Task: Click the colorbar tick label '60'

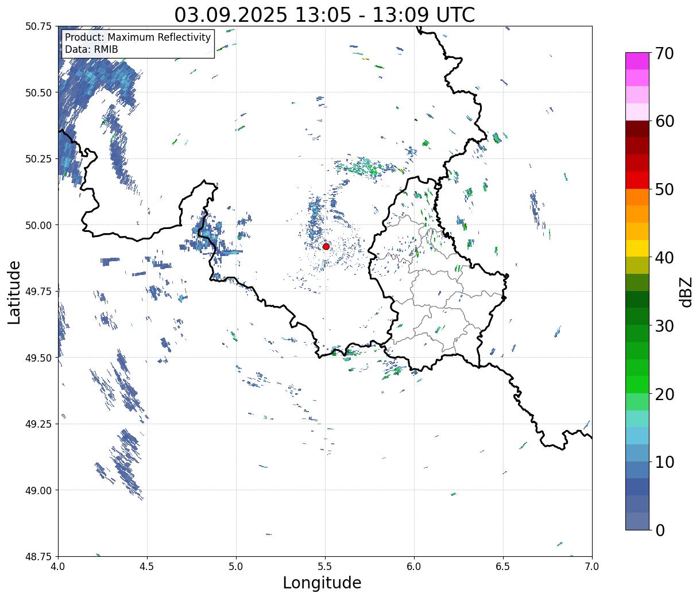Action: tap(664, 121)
